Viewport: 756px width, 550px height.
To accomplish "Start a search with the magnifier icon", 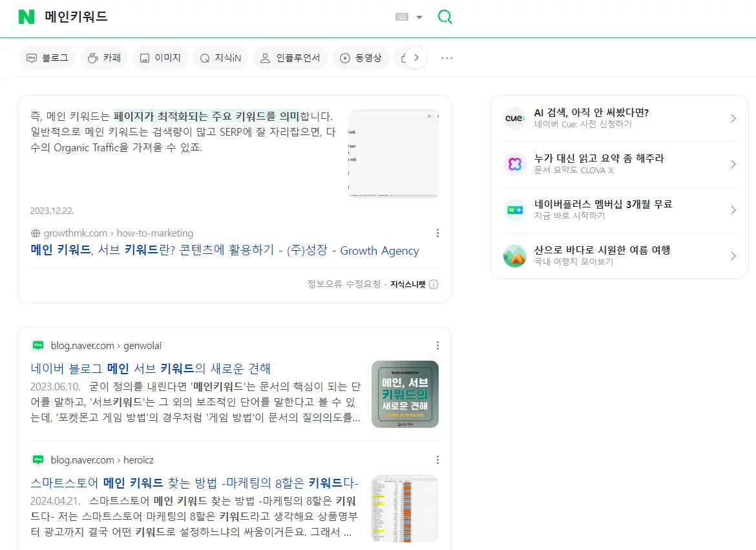I will point(445,17).
